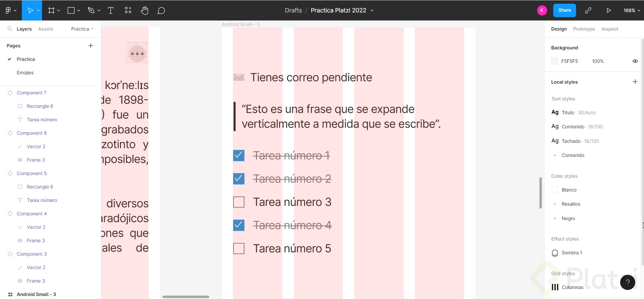Switch to the Assets tab
The image size is (644, 299).
(x=46, y=29)
